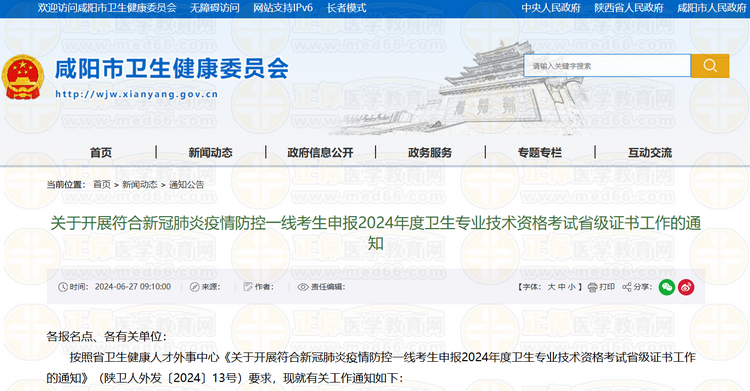Set font size to medium 中
This screenshot has width=750, height=391.
pos(562,287)
